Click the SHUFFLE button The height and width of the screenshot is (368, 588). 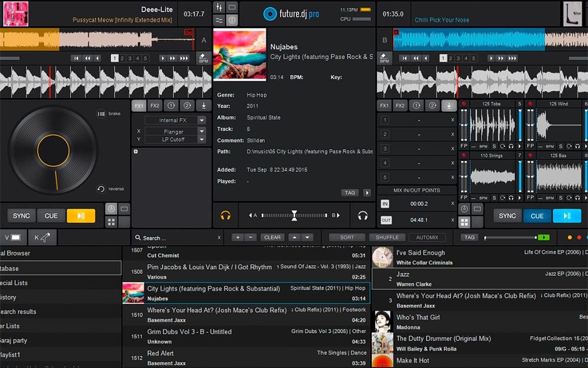coord(387,237)
